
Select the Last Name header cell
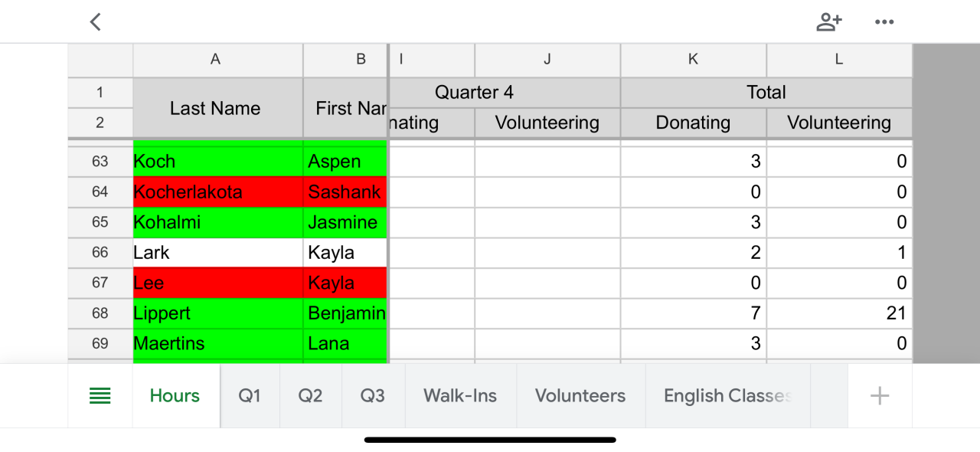216,108
